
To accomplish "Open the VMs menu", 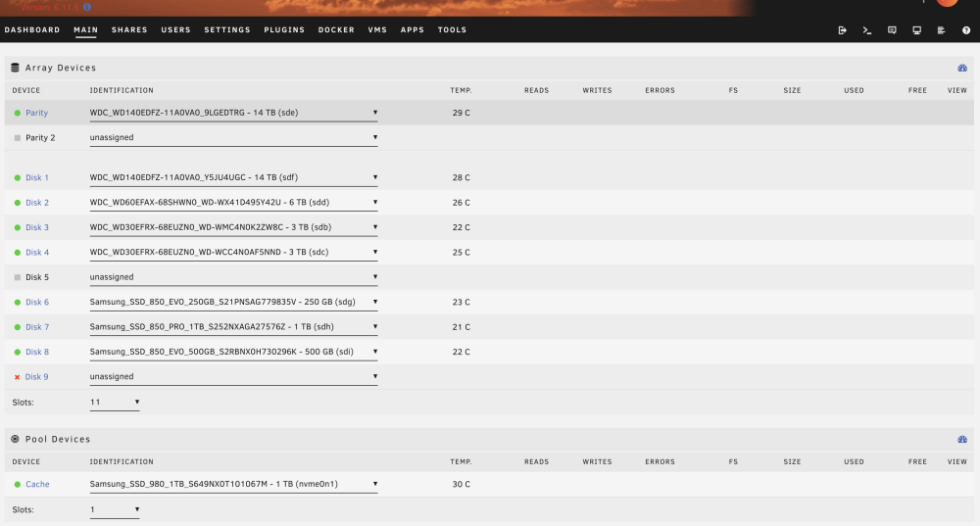I will [x=377, y=30].
